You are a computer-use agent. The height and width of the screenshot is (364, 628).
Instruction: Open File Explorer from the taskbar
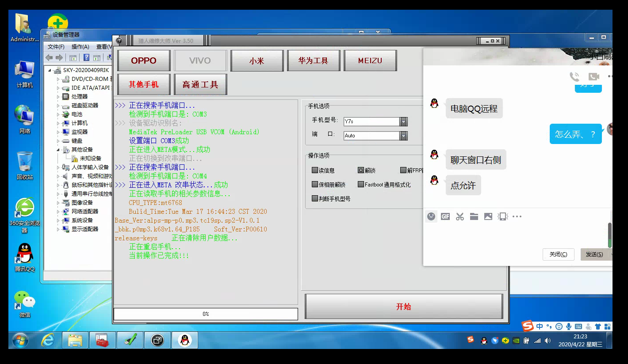point(75,340)
